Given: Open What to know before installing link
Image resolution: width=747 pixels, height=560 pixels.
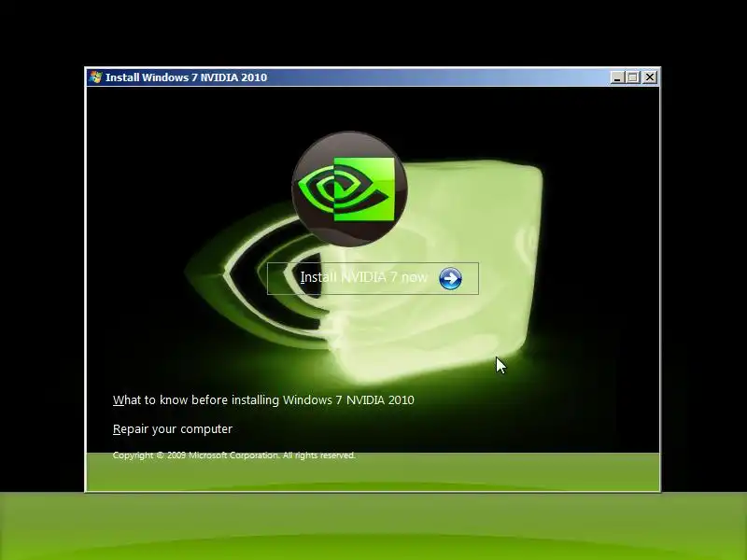Looking at the screenshot, I should 263,400.
